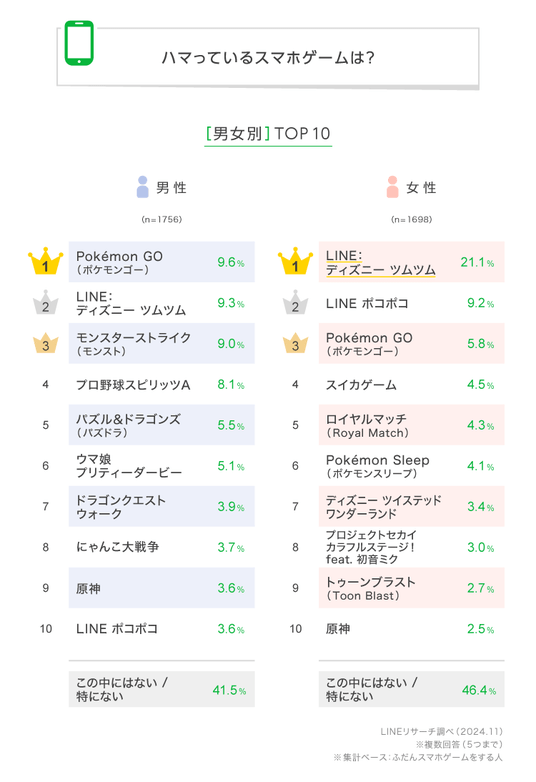Viewport: 536px width, 782px height.
Task: Click the LINEリサーチ調べ (2024.11) credit
Action: 441,731
